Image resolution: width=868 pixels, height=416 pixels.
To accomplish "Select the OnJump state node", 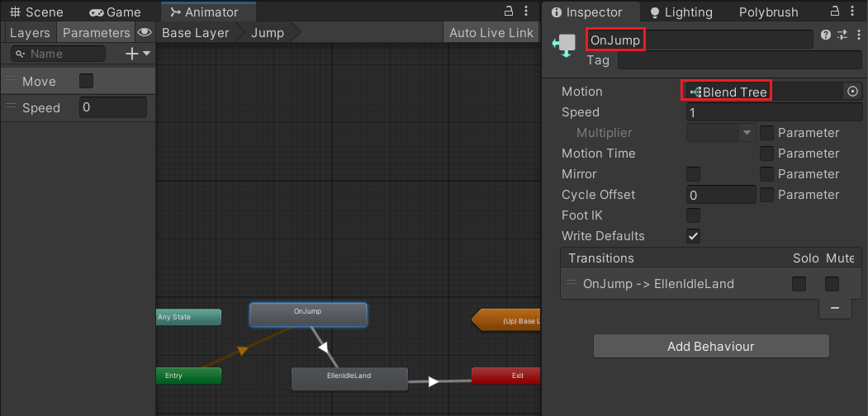I will point(308,314).
